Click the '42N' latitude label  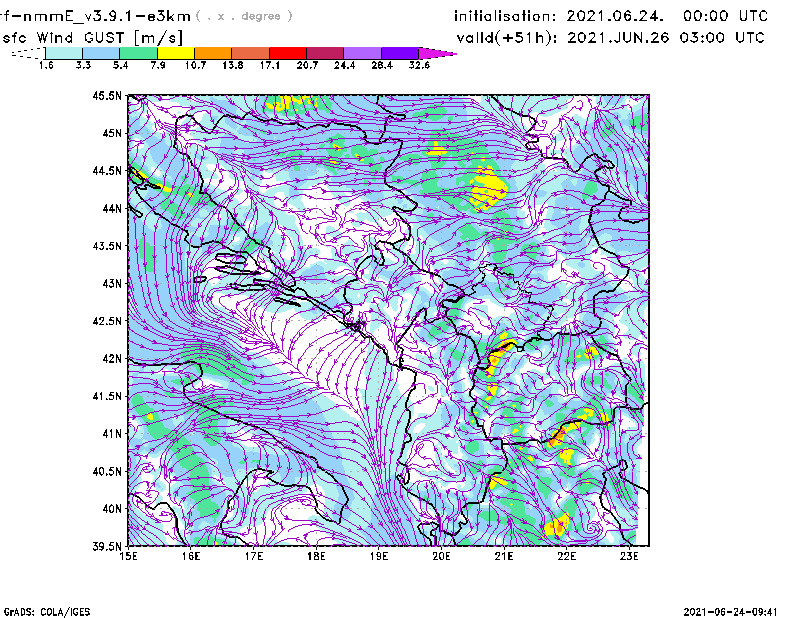click(112, 358)
